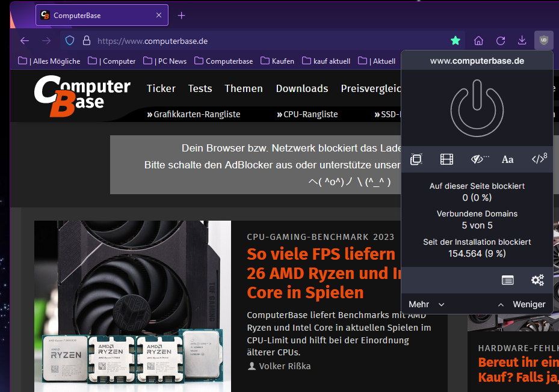Select the ComputerBase browser tab
The height and width of the screenshot is (392, 559).
point(102,15)
